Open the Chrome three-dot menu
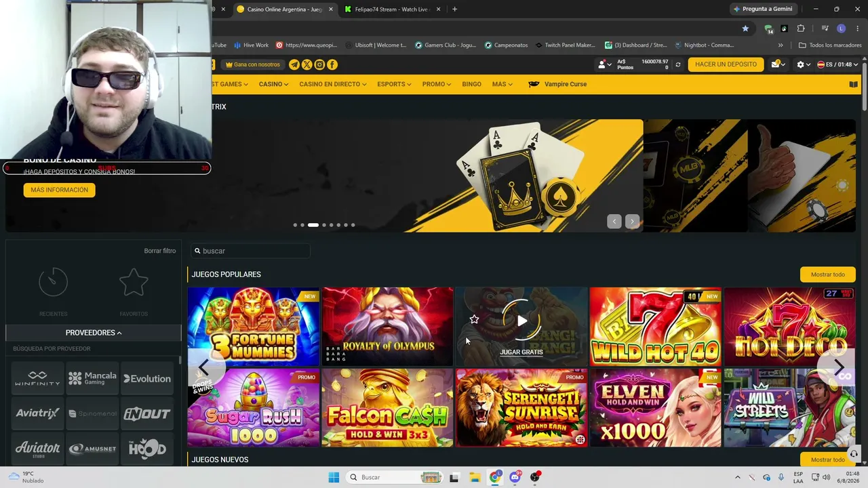 click(x=858, y=28)
